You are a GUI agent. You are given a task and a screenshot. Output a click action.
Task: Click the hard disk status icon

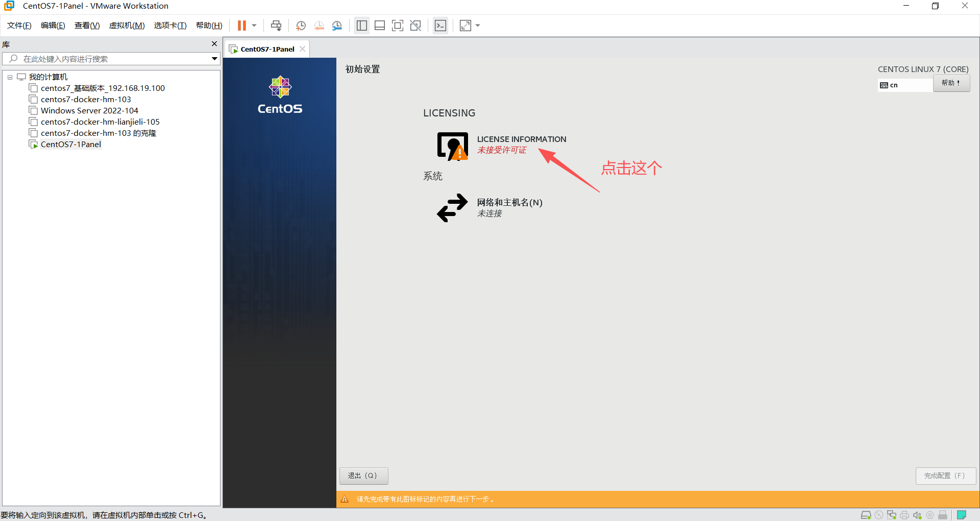pos(866,515)
